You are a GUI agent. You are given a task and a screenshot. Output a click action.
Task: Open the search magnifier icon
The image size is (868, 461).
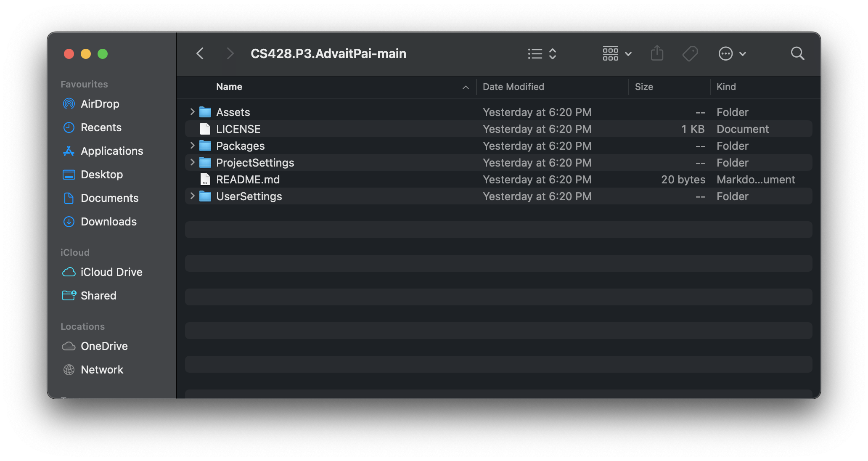797,53
